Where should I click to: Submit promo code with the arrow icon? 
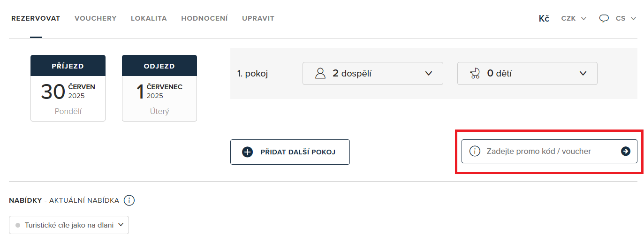tap(625, 151)
